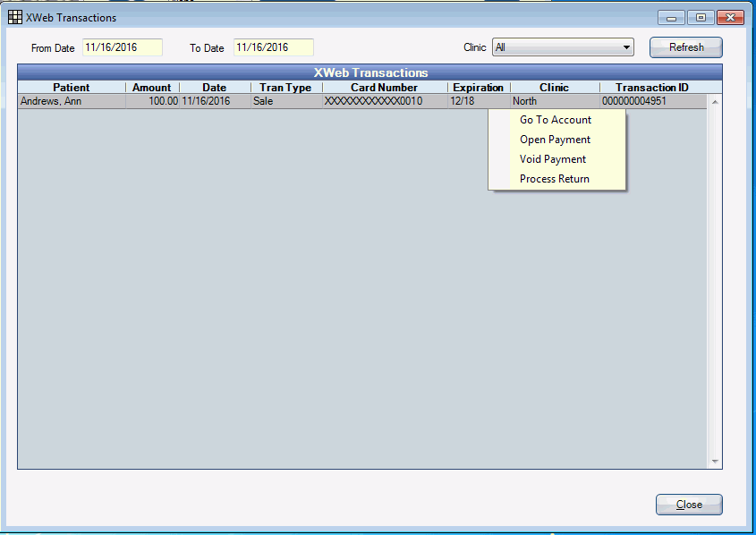This screenshot has height=535, width=756.
Task: Click the Tran Type column header
Action: (x=286, y=88)
